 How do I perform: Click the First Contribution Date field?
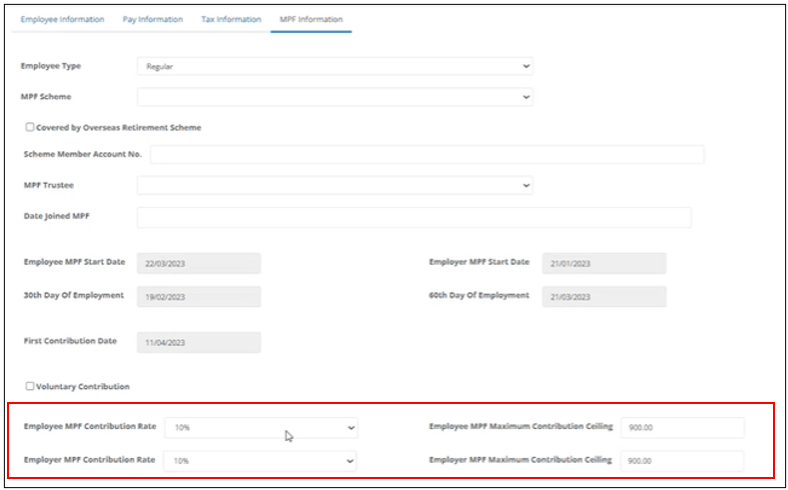[199, 342]
